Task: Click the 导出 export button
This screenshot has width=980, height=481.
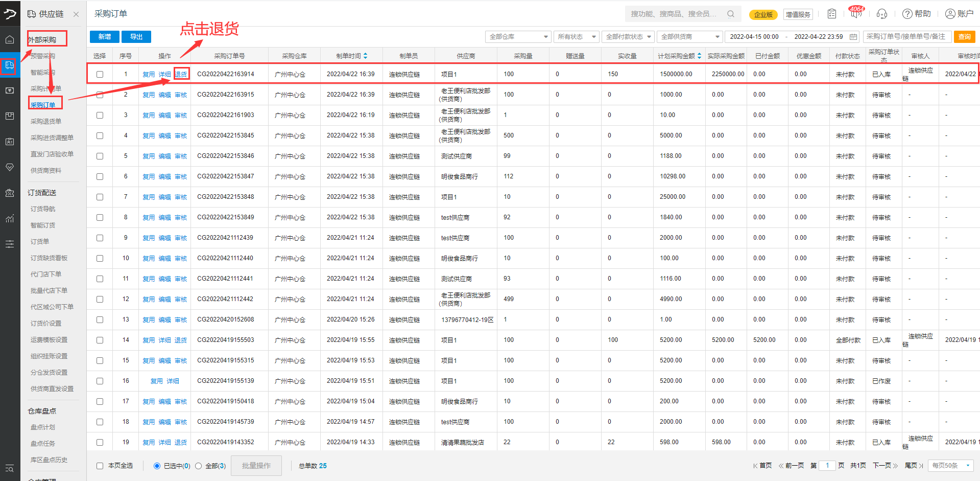Action: [136, 37]
